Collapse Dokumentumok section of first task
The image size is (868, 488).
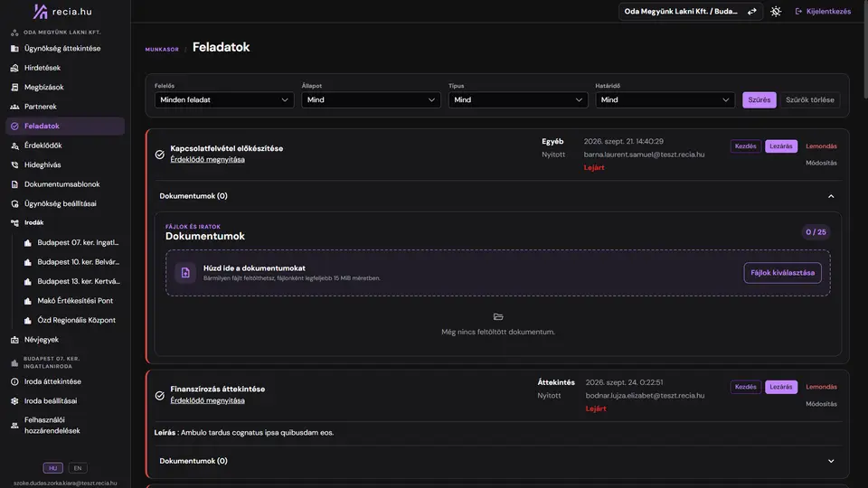pos(831,196)
